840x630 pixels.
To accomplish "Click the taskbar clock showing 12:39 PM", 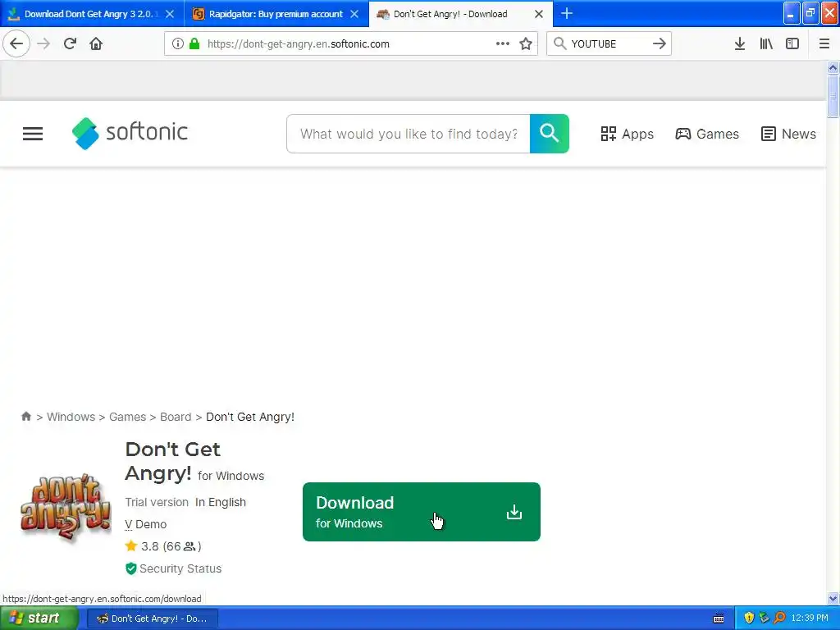I will click(x=810, y=618).
